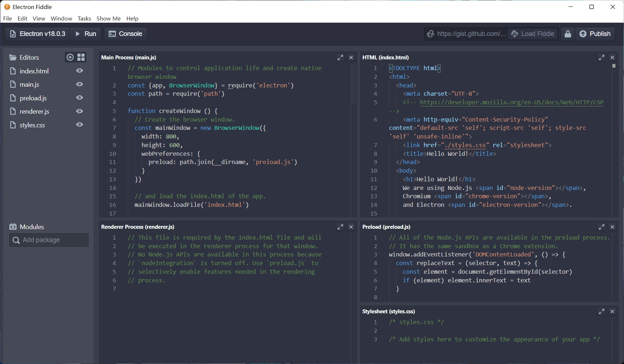Click the '<title>Hello World!' line in index.html
This screenshot has width=624, height=364.
(449, 154)
